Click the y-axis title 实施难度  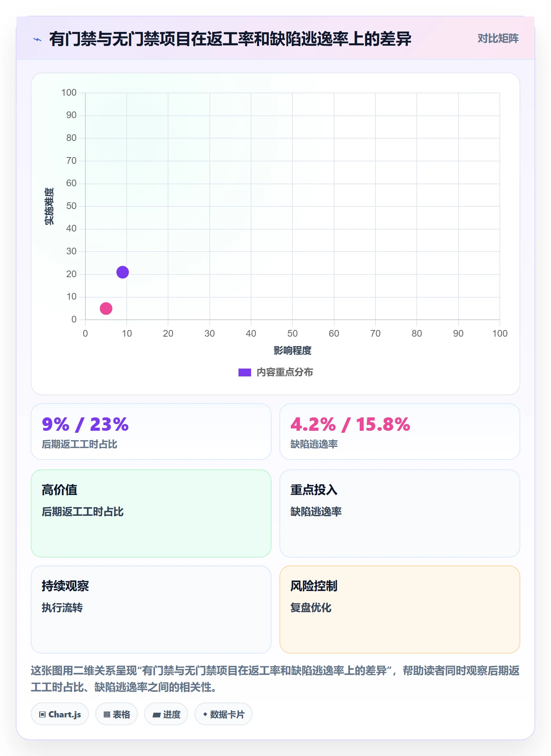(49, 206)
